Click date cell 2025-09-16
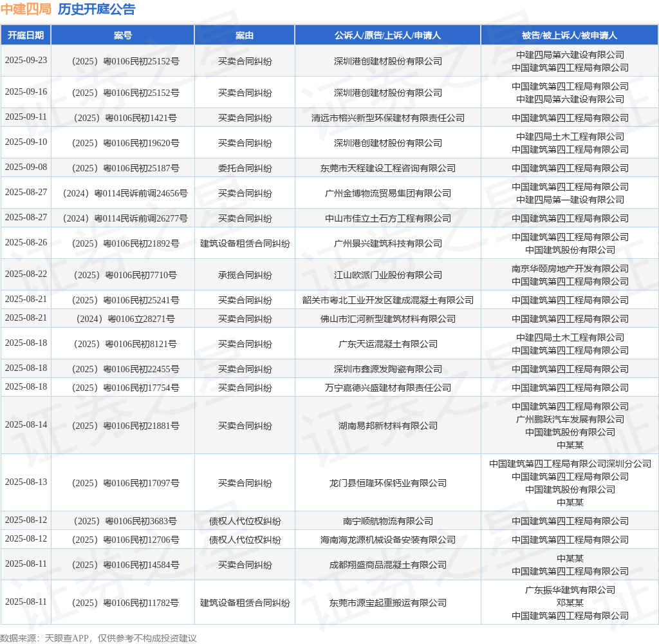This screenshot has height=644, width=659. pos(26,91)
